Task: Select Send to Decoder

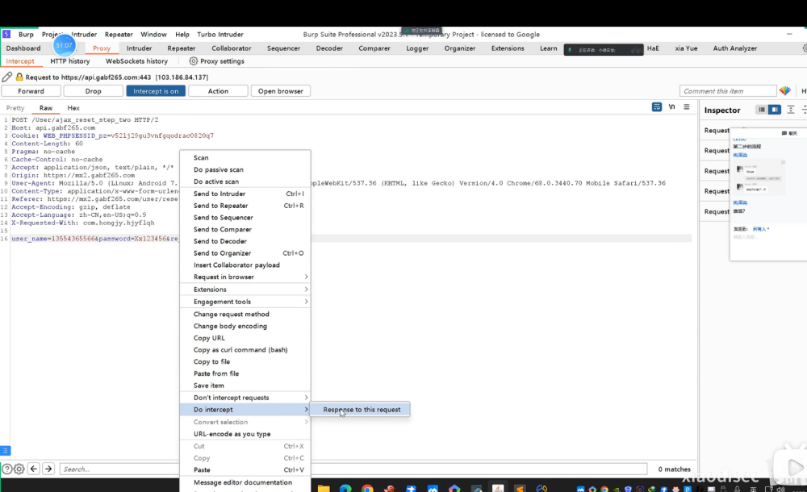Action: tap(245, 241)
